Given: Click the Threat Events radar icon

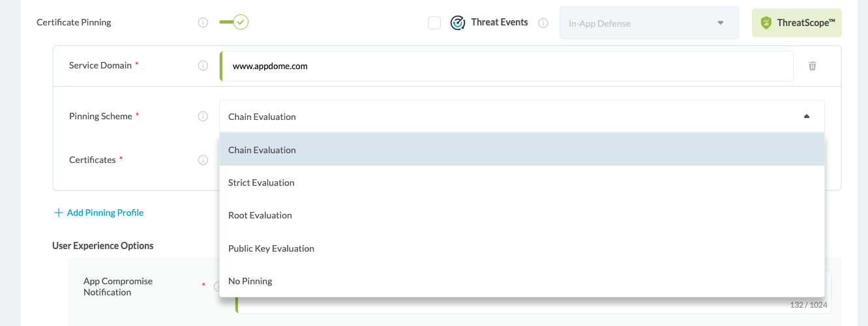Looking at the screenshot, I should pos(458,23).
